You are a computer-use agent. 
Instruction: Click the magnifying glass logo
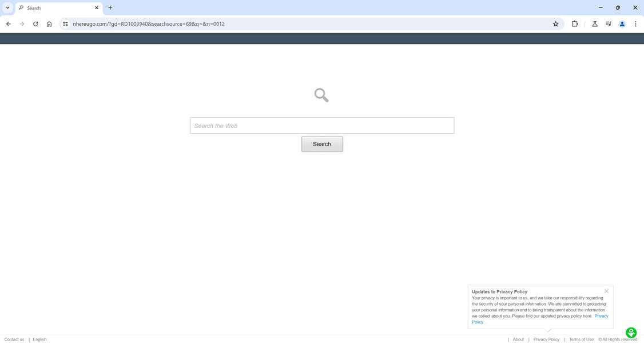321,95
